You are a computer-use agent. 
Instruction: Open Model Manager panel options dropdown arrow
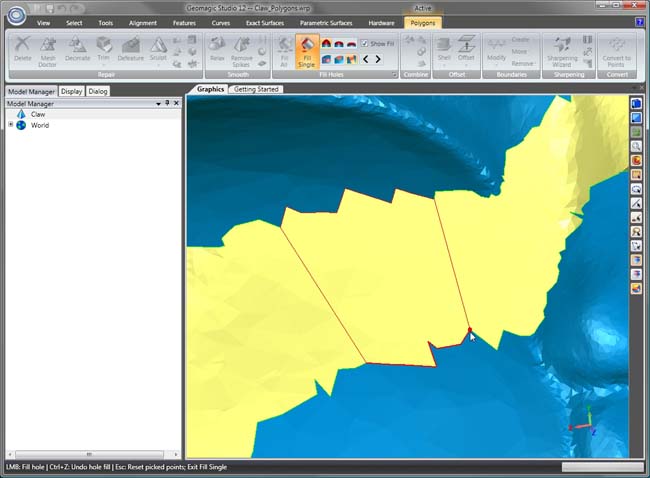point(158,104)
